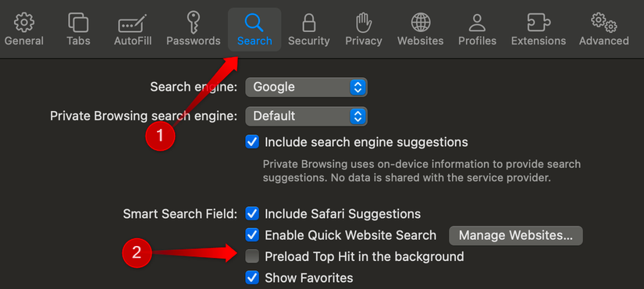This screenshot has width=644, height=289.
Task: Click the Manage Websites button
Action: (x=515, y=236)
